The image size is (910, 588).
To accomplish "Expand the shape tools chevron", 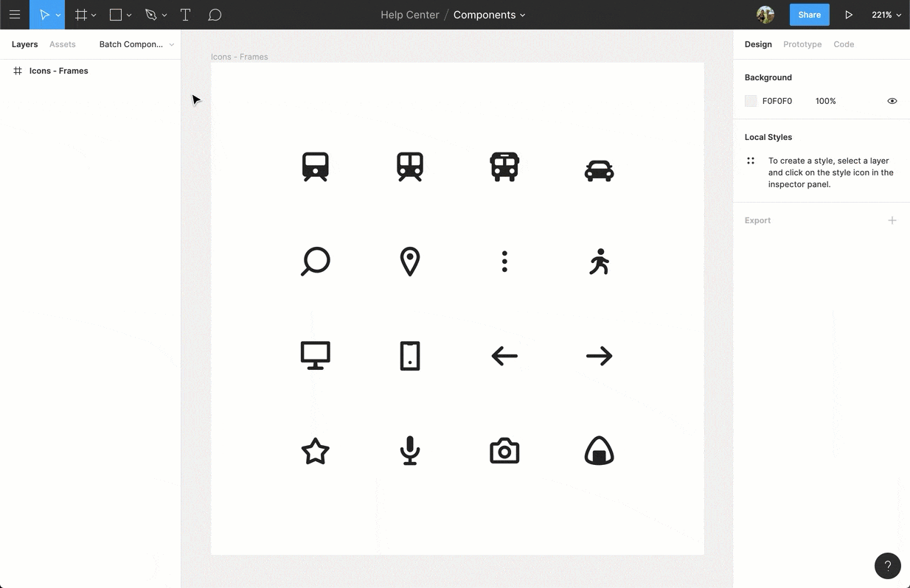I will tap(129, 15).
